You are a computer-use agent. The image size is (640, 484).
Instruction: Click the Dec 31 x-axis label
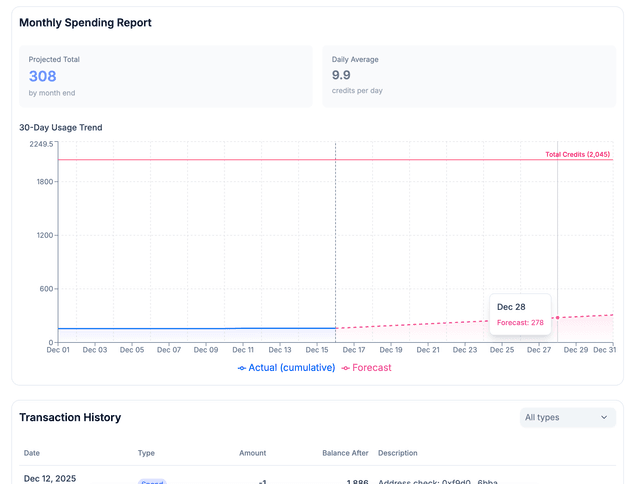pos(604,350)
